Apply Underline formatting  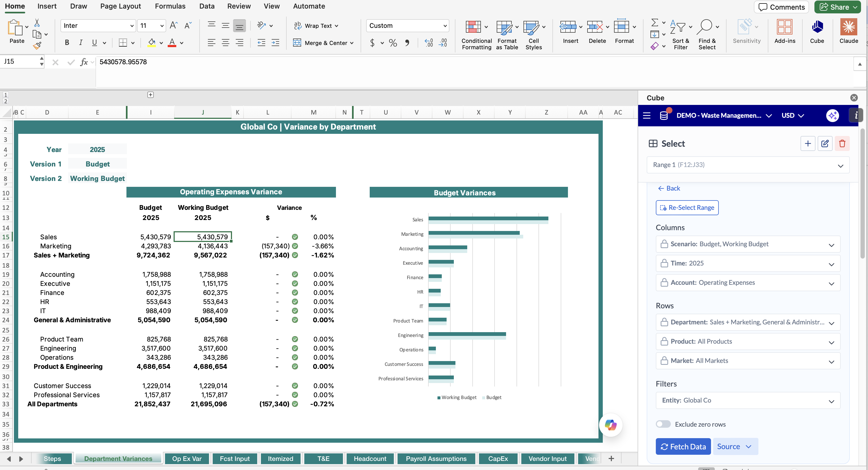pyautogui.click(x=95, y=43)
